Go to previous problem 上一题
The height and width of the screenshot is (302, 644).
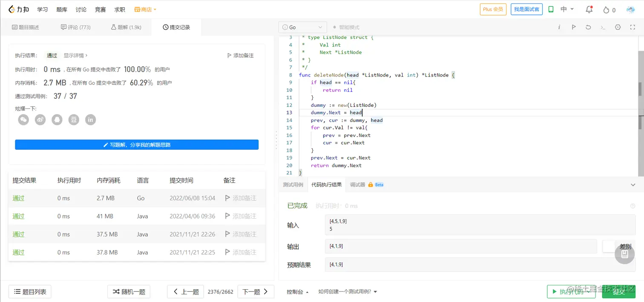click(x=185, y=292)
